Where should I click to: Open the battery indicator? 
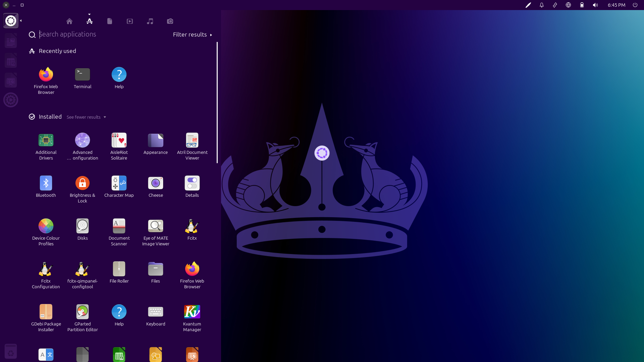[582, 5]
